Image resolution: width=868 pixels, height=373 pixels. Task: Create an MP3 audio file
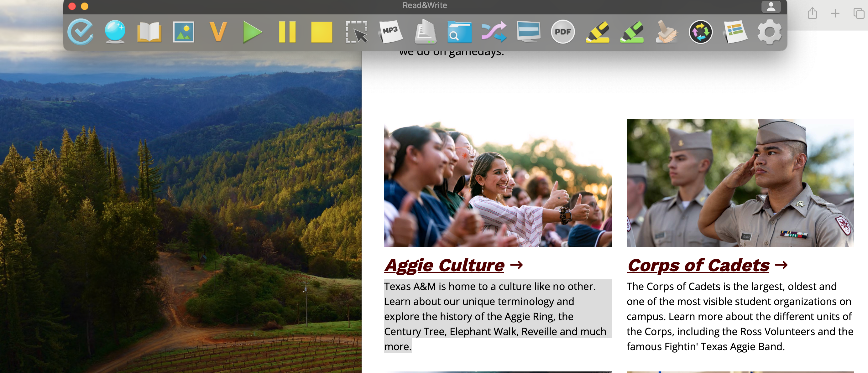[391, 32]
